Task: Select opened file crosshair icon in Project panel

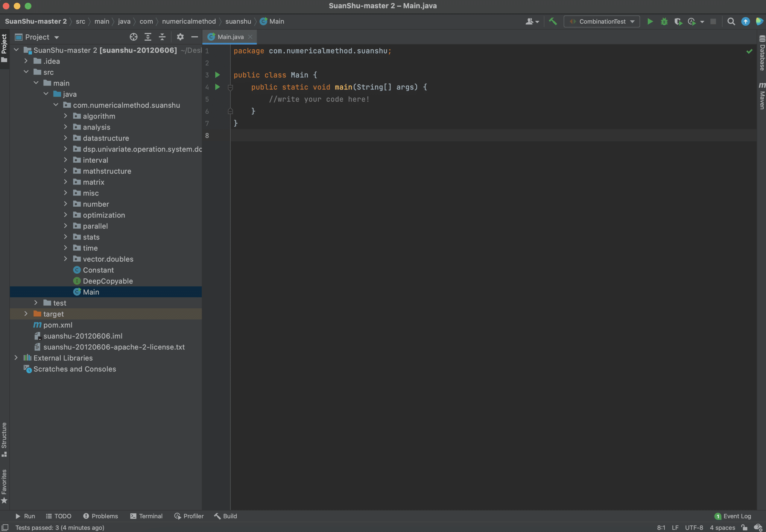Action: pos(133,37)
